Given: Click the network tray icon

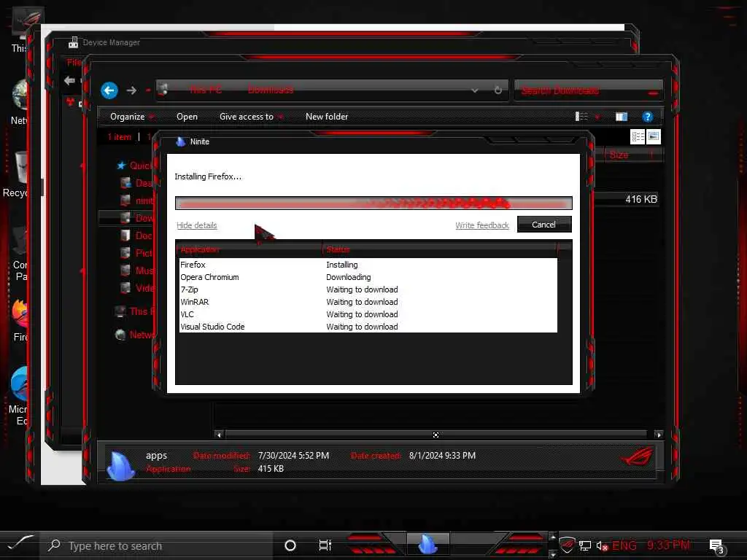Looking at the screenshot, I should pos(584,545).
